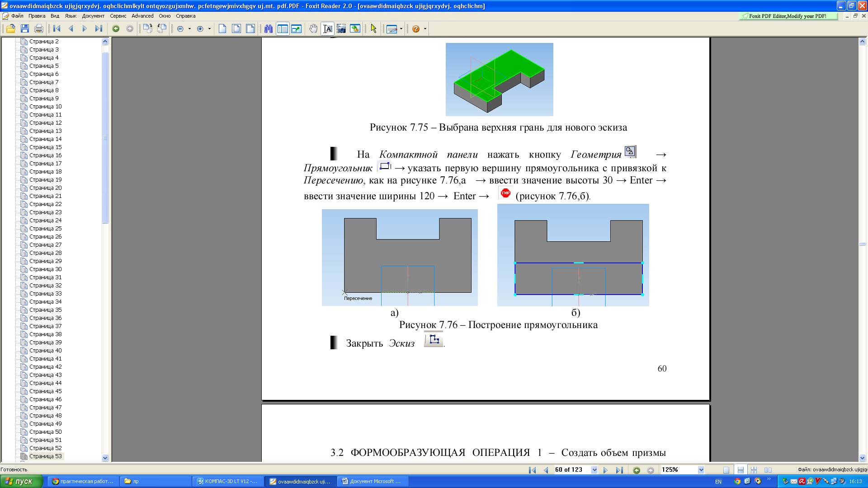This screenshot has height=488, width=868.
Task: Select Fit Page icon in toolbar
Action: pos(236,28)
